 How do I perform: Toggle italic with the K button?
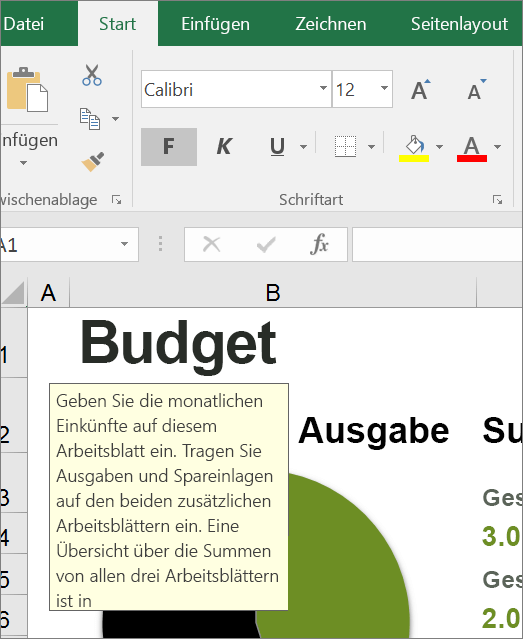(224, 147)
